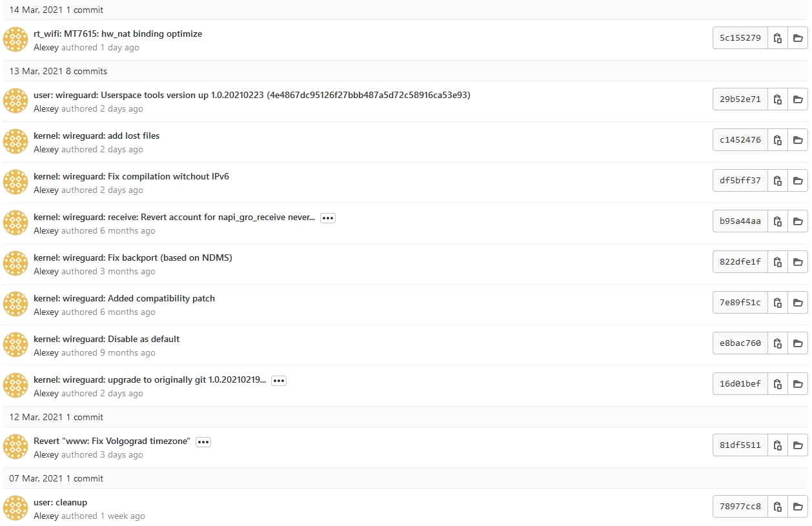Screen dimensions: 812x526
Task: Copy commit SHA c1452476
Action: [778, 140]
